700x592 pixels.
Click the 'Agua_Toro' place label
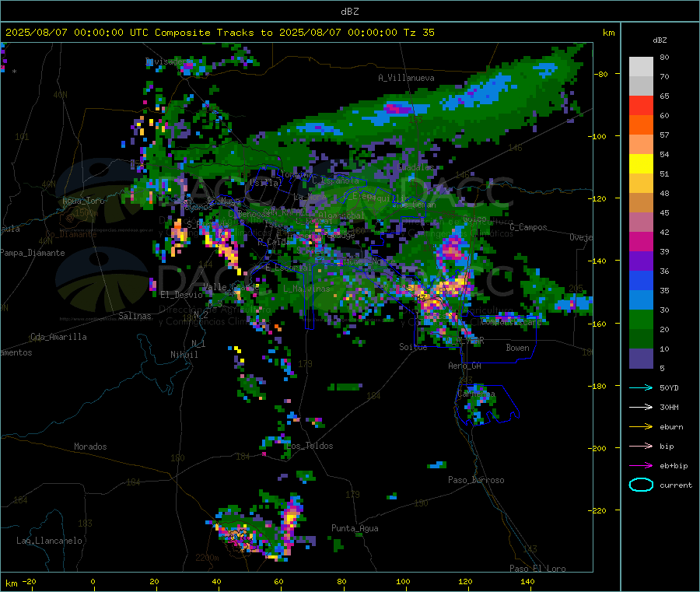(x=83, y=201)
